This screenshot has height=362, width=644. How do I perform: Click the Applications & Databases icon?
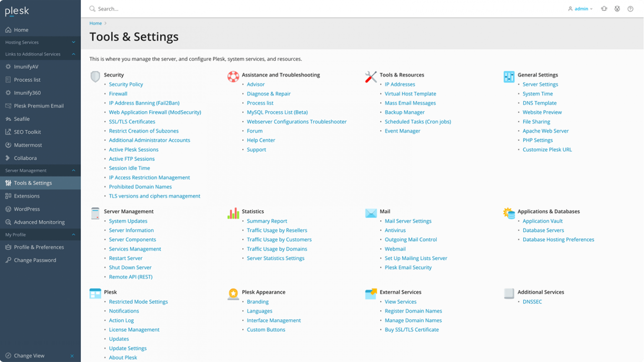[509, 213]
